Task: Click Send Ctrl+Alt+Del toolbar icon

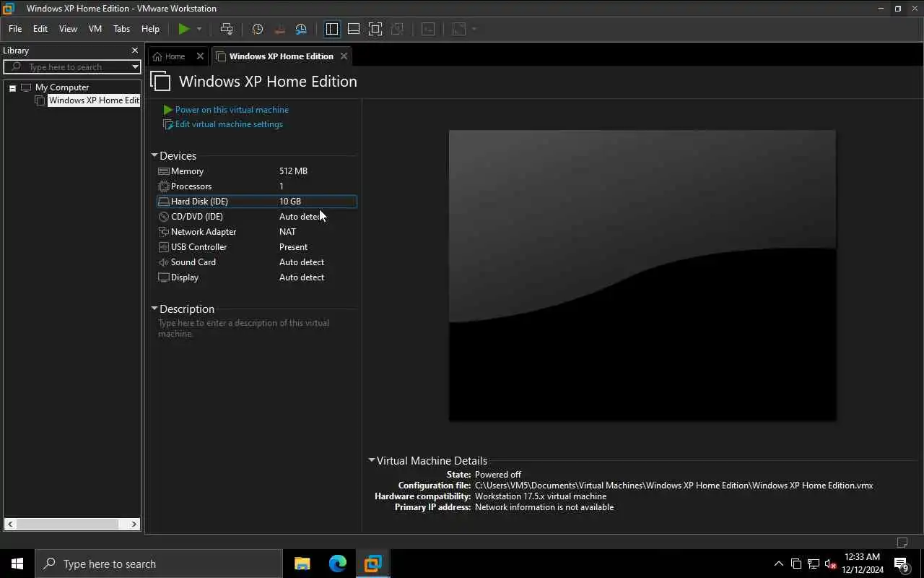Action: pos(227,29)
